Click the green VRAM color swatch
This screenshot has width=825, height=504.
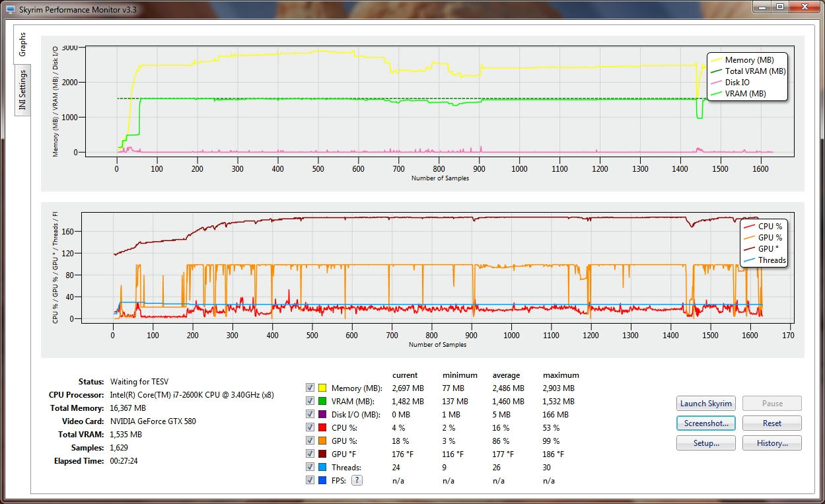pyautogui.click(x=323, y=402)
